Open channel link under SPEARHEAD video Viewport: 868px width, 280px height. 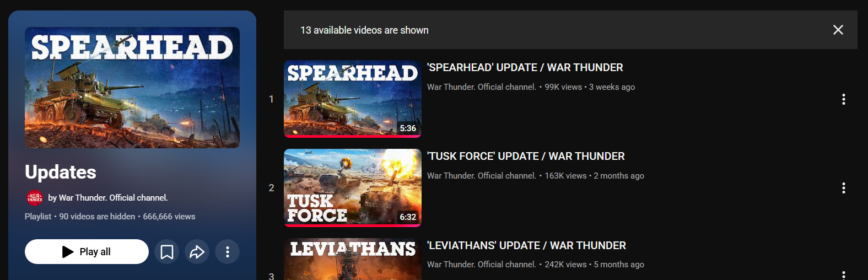point(482,87)
